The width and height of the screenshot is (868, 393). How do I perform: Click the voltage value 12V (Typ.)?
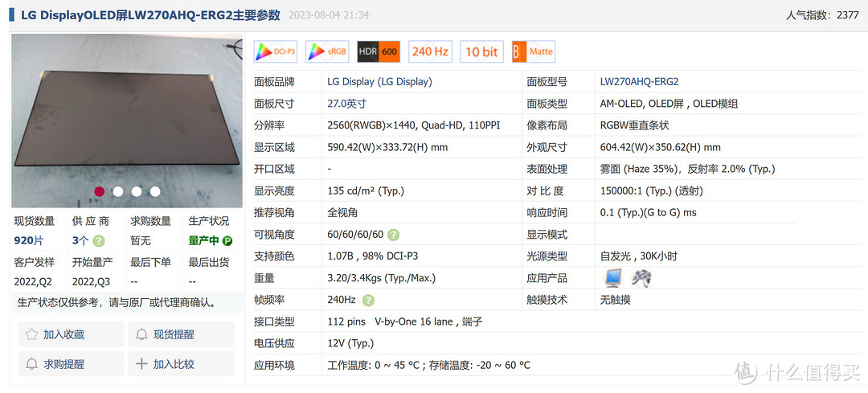tap(350, 343)
